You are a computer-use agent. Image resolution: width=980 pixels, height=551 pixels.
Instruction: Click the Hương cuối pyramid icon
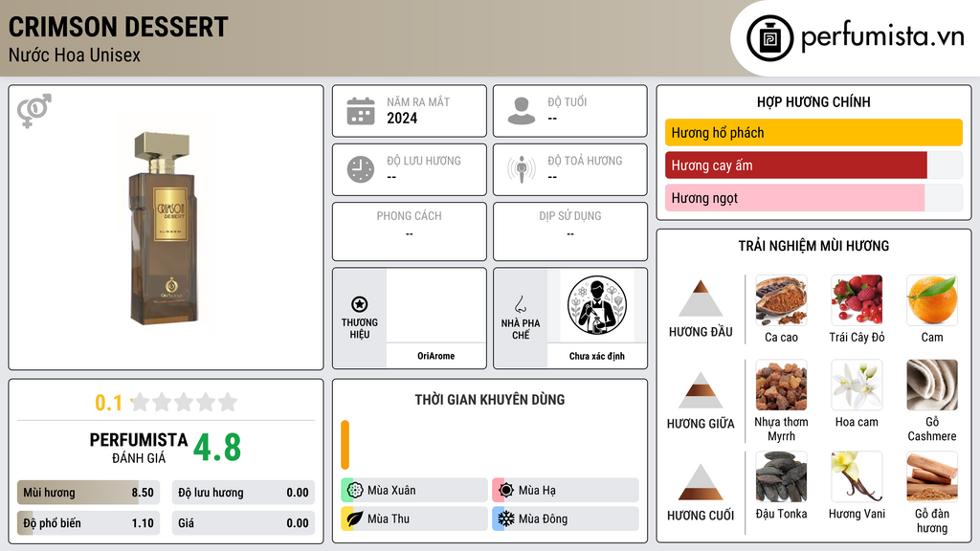pyautogui.click(x=701, y=482)
